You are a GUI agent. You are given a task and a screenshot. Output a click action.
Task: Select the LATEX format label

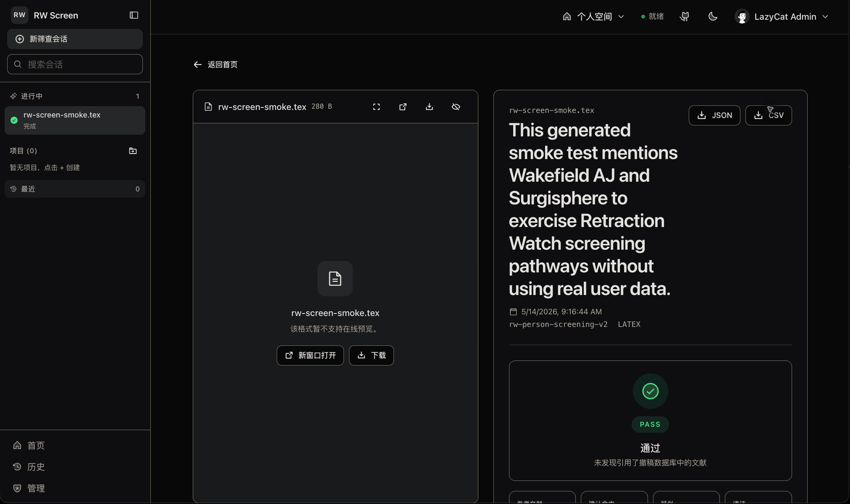tap(629, 324)
